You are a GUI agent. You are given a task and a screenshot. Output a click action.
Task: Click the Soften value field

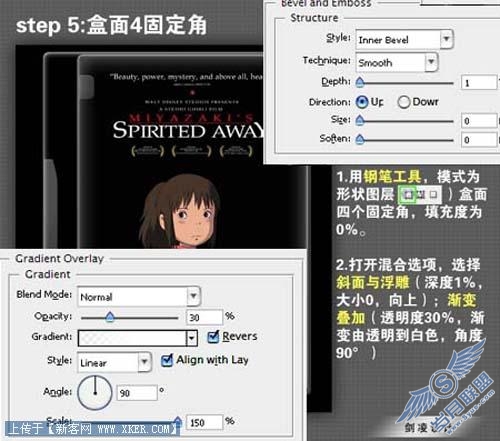pyautogui.click(x=478, y=139)
